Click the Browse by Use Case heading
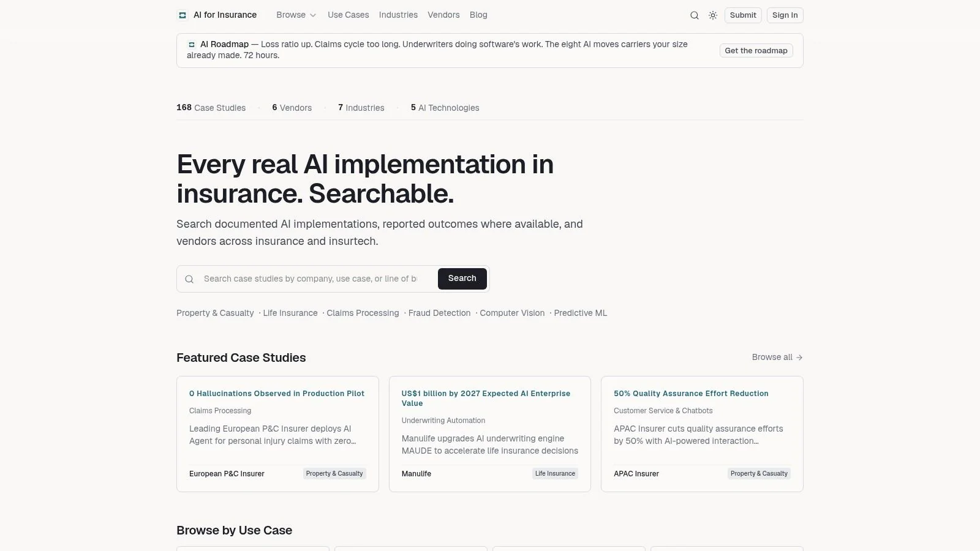 click(x=235, y=531)
